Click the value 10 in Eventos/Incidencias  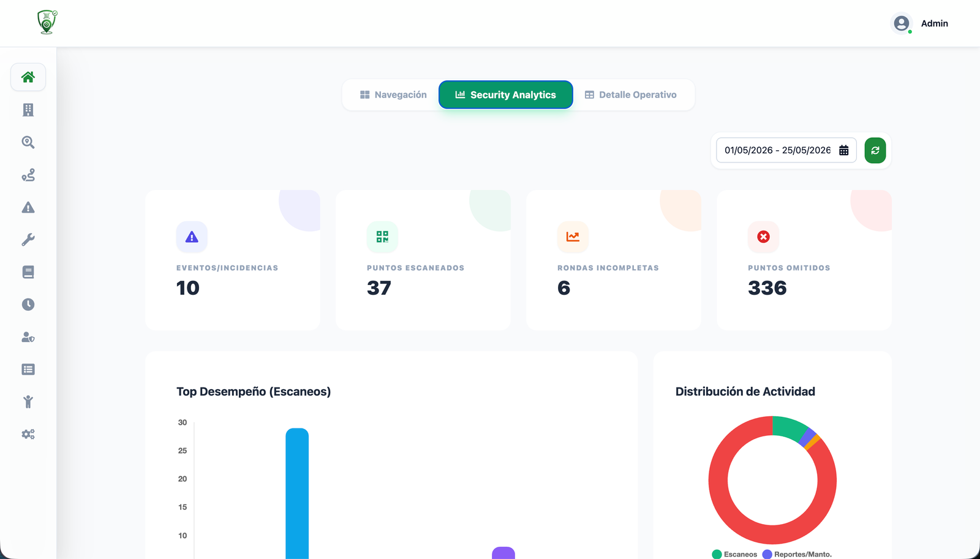click(188, 288)
